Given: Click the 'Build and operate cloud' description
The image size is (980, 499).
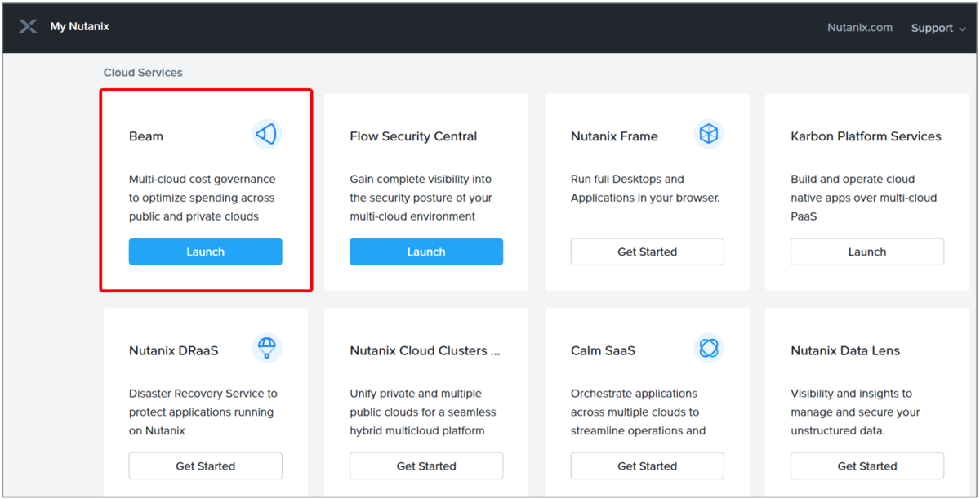Looking at the screenshot, I should (x=864, y=198).
